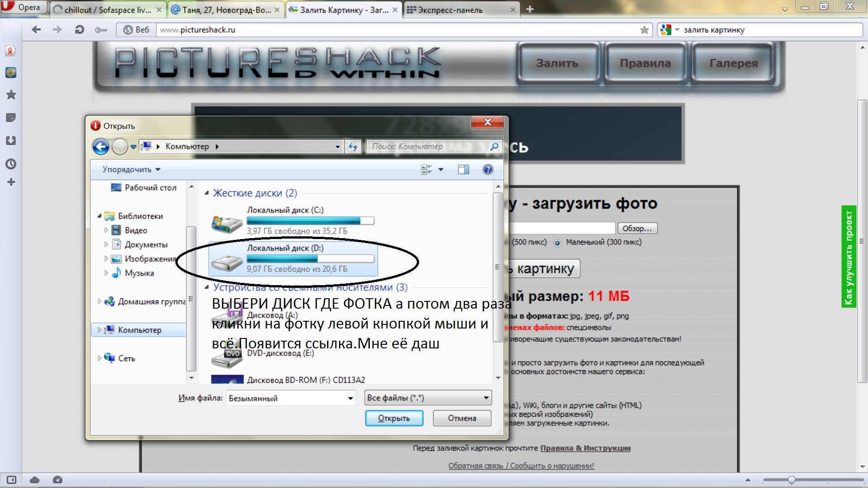Image resolution: width=868 pixels, height=488 pixels.
Task: Open the file name history dropdown
Action: (350, 399)
